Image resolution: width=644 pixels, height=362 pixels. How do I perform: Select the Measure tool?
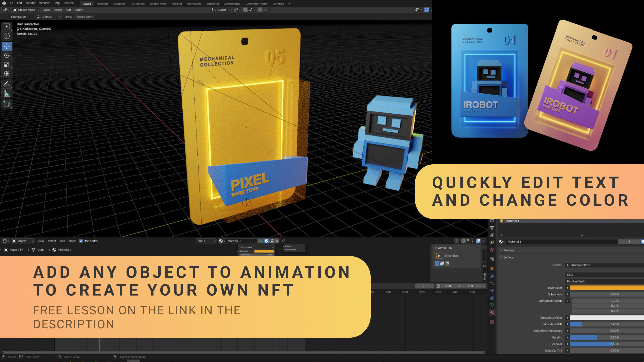click(x=7, y=94)
